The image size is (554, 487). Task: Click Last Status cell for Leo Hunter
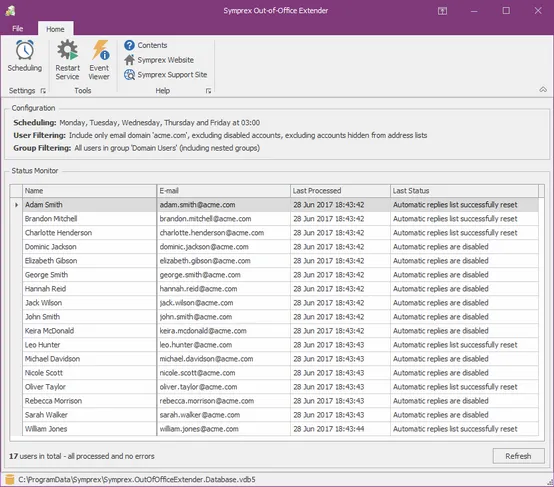464,345
